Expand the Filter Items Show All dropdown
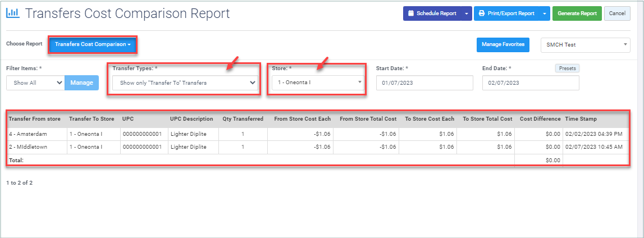 pyautogui.click(x=35, y=83)
